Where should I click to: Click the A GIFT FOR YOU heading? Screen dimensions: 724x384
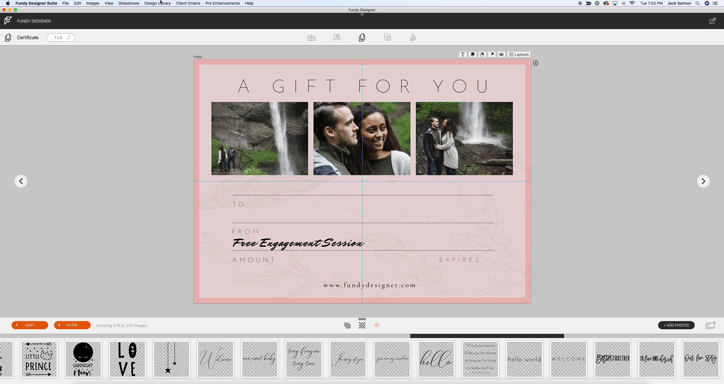coord(363,86)
